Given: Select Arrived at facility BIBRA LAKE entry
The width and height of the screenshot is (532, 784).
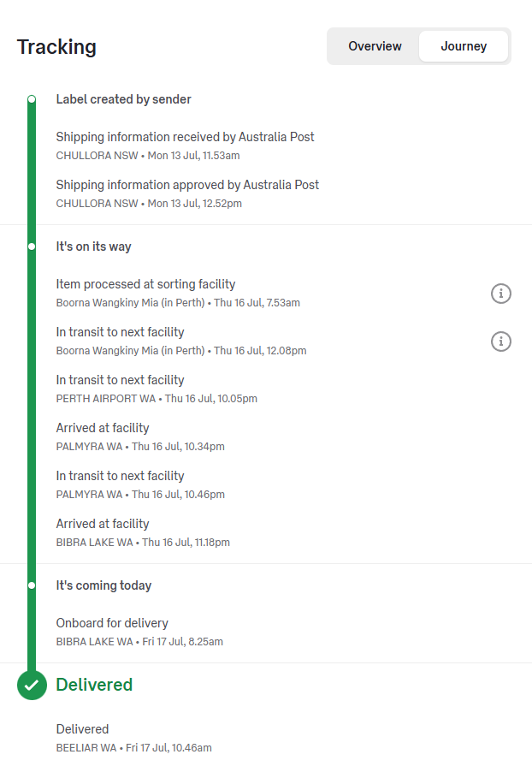Looking at the screenshot, I should pyautogui.click(x=143, y=532).
